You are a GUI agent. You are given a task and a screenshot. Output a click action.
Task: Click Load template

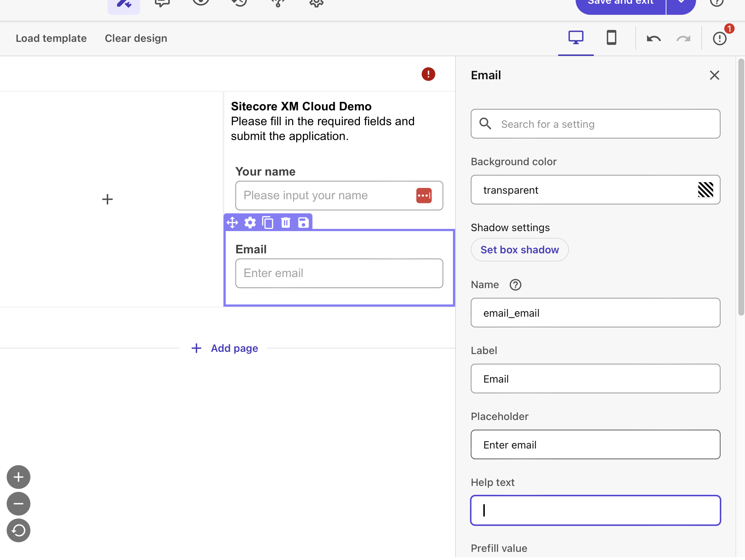(x=51, y=38)
